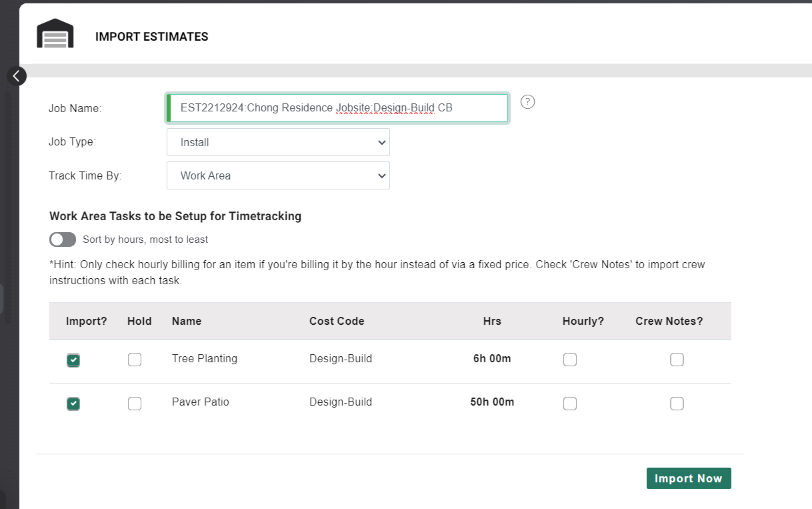The height and width of the screenshot is (509, 812).
Task: Click the Hold column header
Action: click(139, 321)
